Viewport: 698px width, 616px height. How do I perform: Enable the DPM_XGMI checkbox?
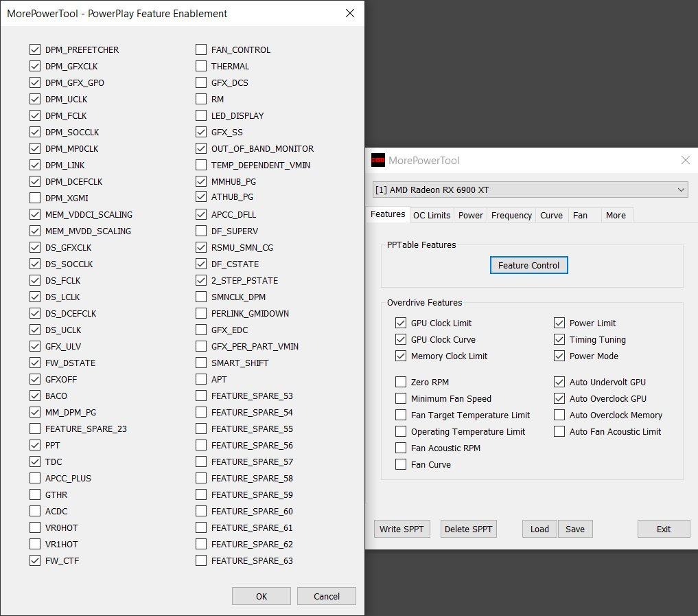point(35,198)
